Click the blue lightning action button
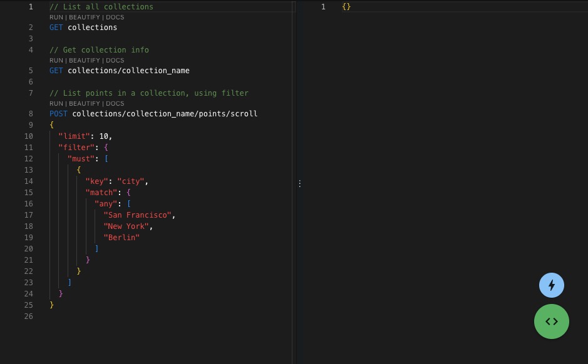 coord(551,285)
